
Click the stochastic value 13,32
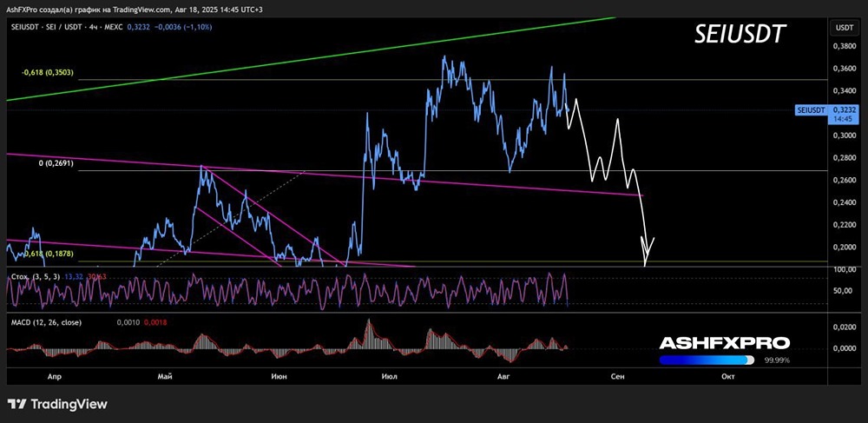[x=74, y=275]
